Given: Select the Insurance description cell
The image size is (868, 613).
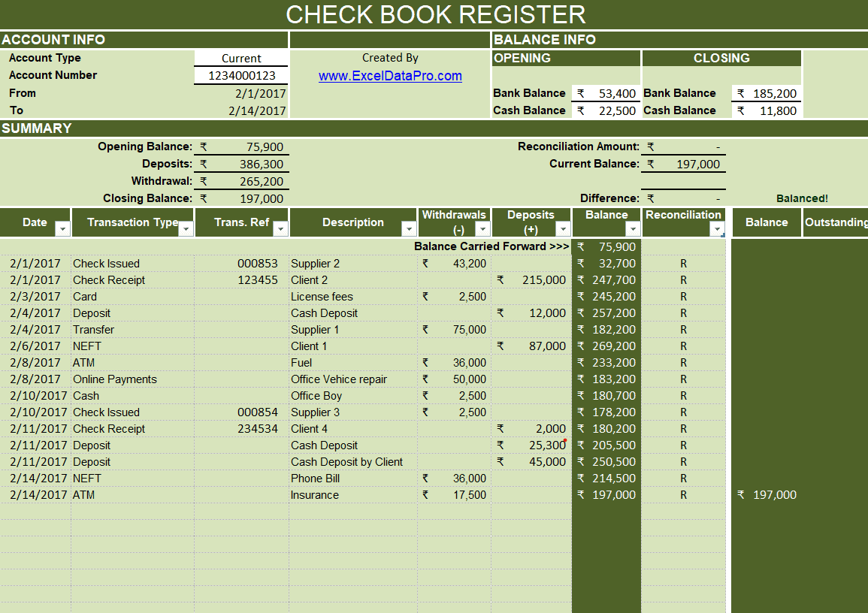Looking at the screenshot, I should (x=352, y=495).
